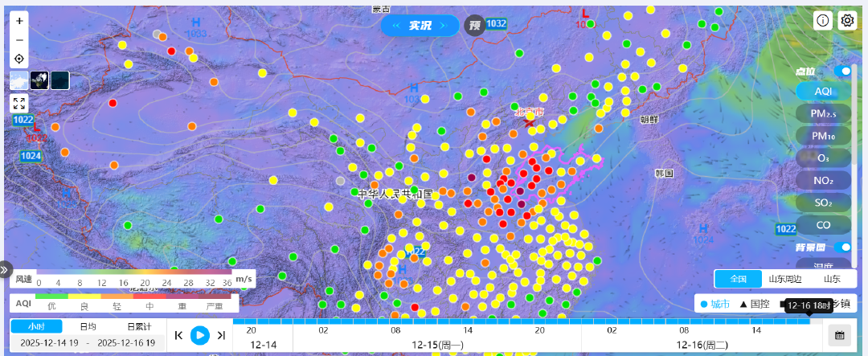Switch to the 日均 tab
Viewport: 868px width, 356px height.
[x=88, y=326]
